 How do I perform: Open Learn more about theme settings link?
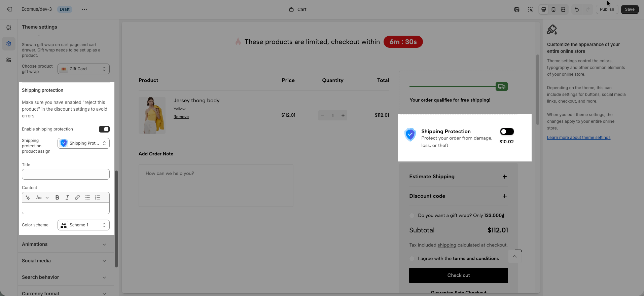pyautogui.click(x=578, y=138)
